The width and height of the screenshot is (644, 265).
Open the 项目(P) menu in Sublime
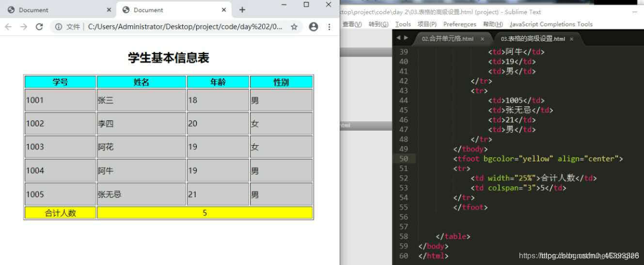point(427,24)
